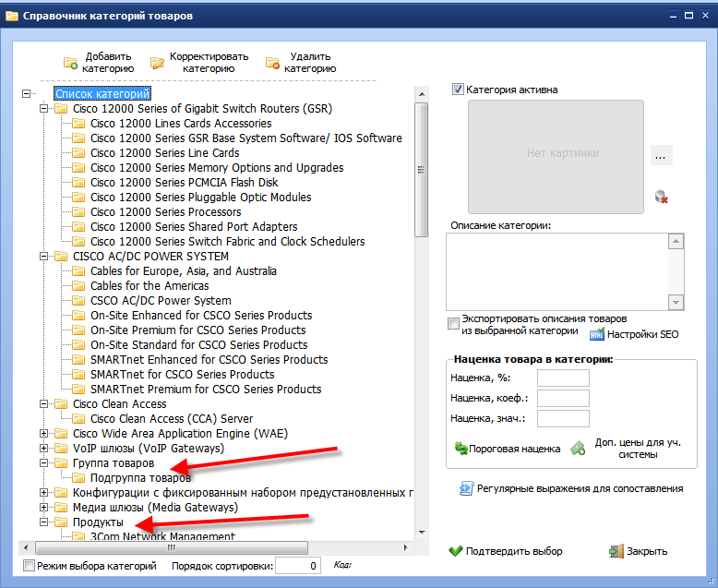Click the door icon next to Закрыть
The image size is (718, 588).
click(x=616, y=551)
